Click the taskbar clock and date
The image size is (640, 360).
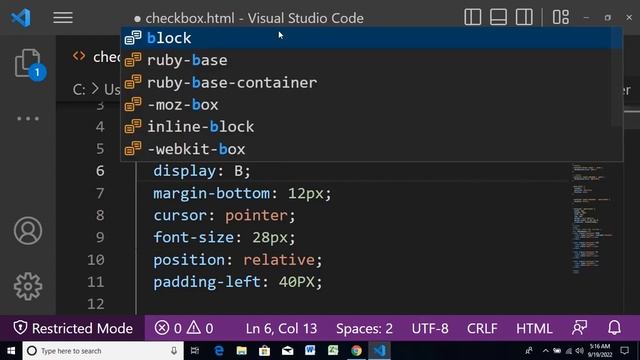(x=600, y=351)
